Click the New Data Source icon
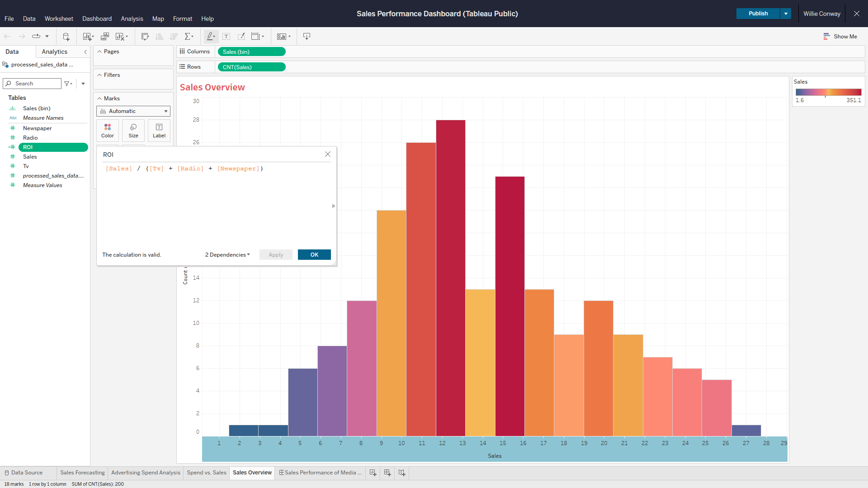The width and height of the screenshot is (868, 488). pyautogui.click(x=66, y=37)
